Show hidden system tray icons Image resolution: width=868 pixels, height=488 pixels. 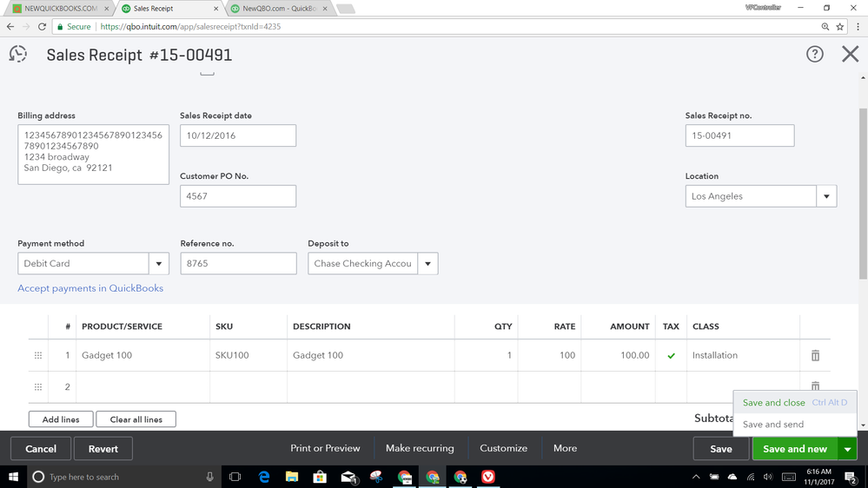pos(696,477)
